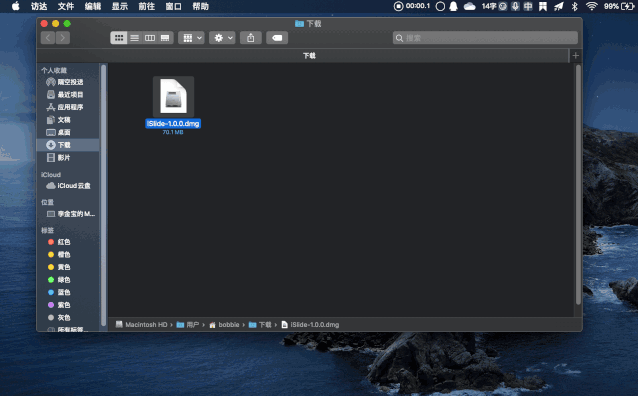Select the 红色 tag
The height and width of the screenshot is (396, 638).
click(x=68, y=242)
